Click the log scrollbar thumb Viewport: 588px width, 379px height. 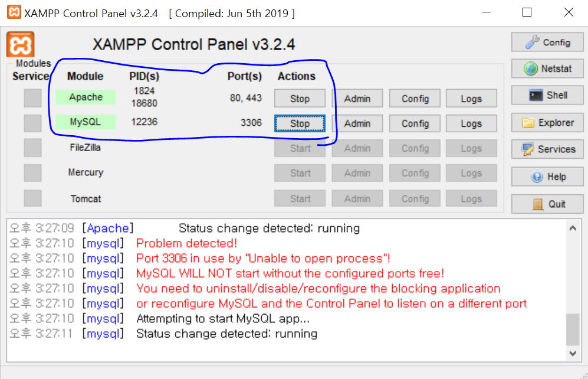pyautogui.click(x=573, y=329)
